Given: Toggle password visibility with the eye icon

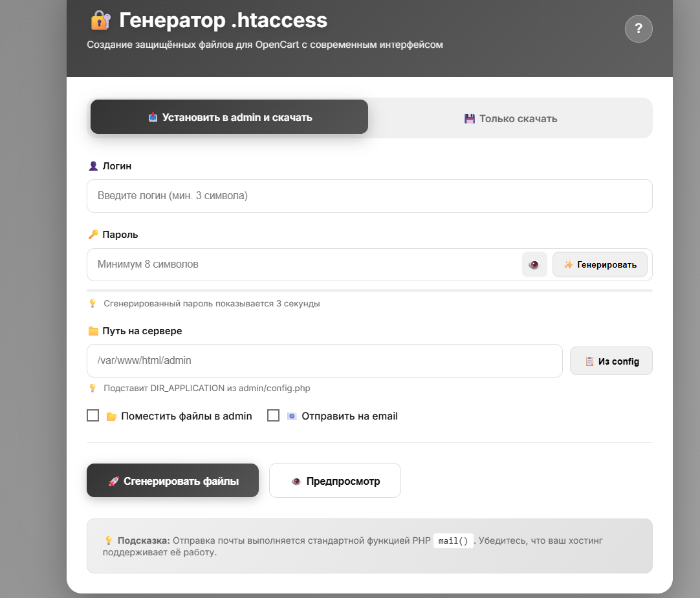Looking at the screenshot, I should [534, 264].
